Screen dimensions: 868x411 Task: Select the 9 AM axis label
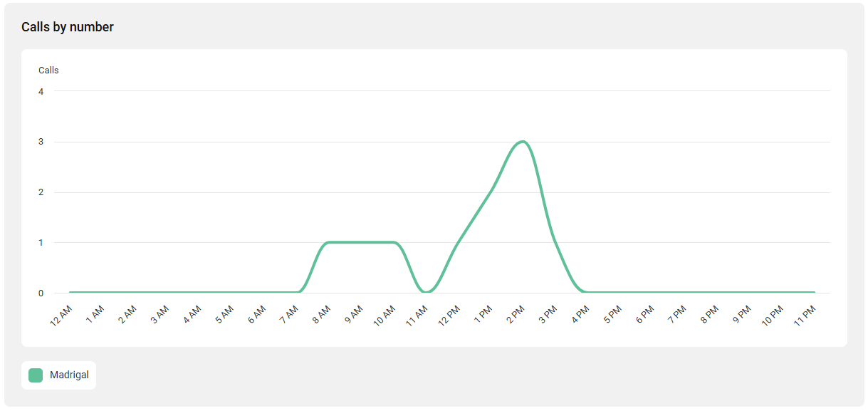click(x=353, y=314)
